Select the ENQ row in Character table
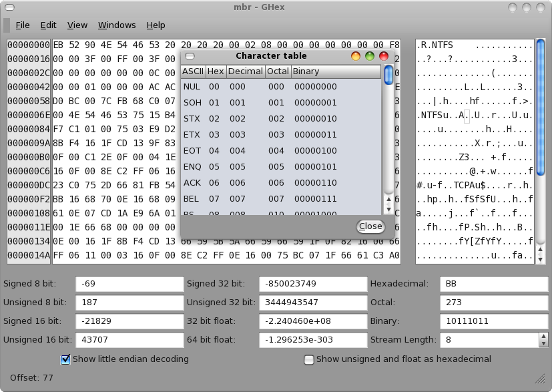Screen dimensions: 552x392 [x=281, y=166]
